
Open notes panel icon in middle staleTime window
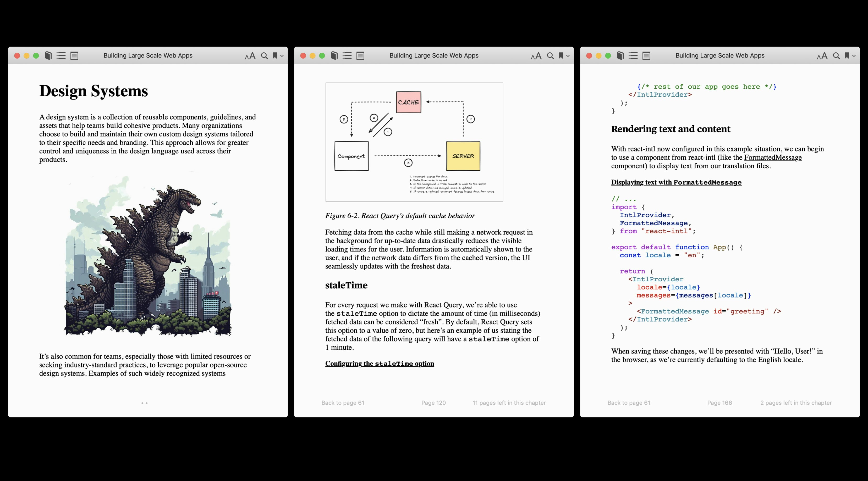(360, 55)
